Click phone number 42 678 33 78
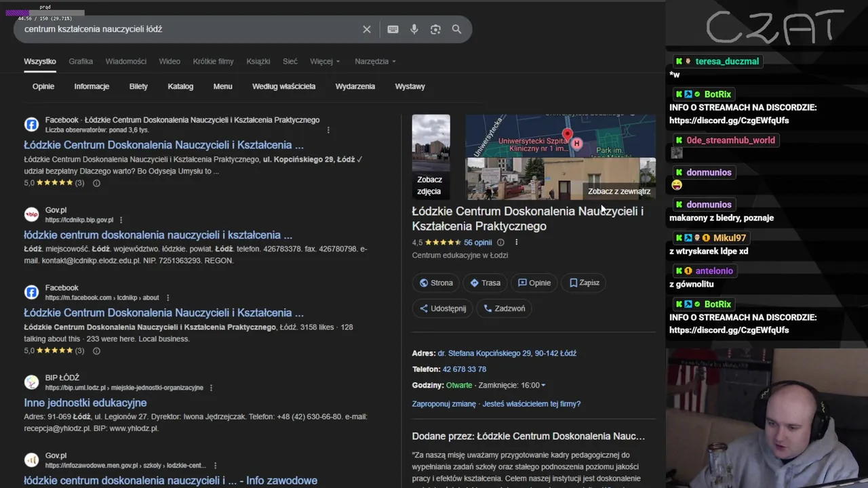This screenshot has height=488, width=868. [465, 369]
